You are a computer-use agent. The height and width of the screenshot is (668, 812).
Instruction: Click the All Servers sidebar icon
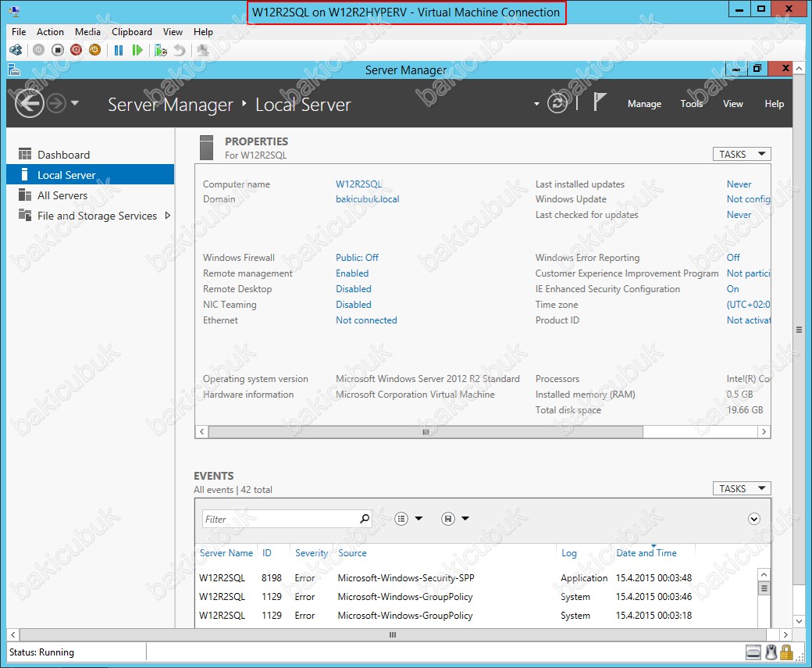tap(25, 195)
